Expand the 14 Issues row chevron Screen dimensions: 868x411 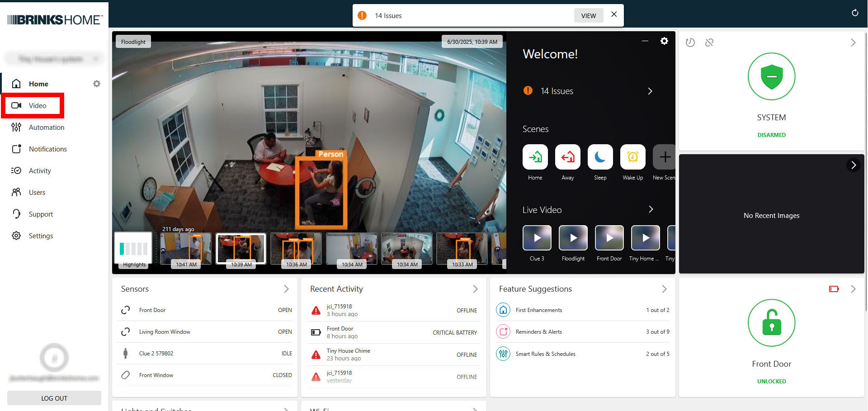point(650,91)
